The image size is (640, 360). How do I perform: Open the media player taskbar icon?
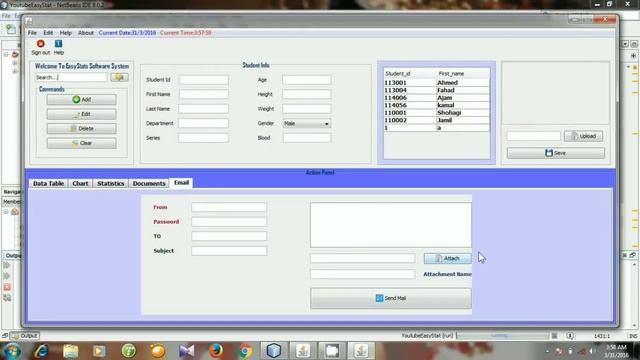[x=99, y=351]
